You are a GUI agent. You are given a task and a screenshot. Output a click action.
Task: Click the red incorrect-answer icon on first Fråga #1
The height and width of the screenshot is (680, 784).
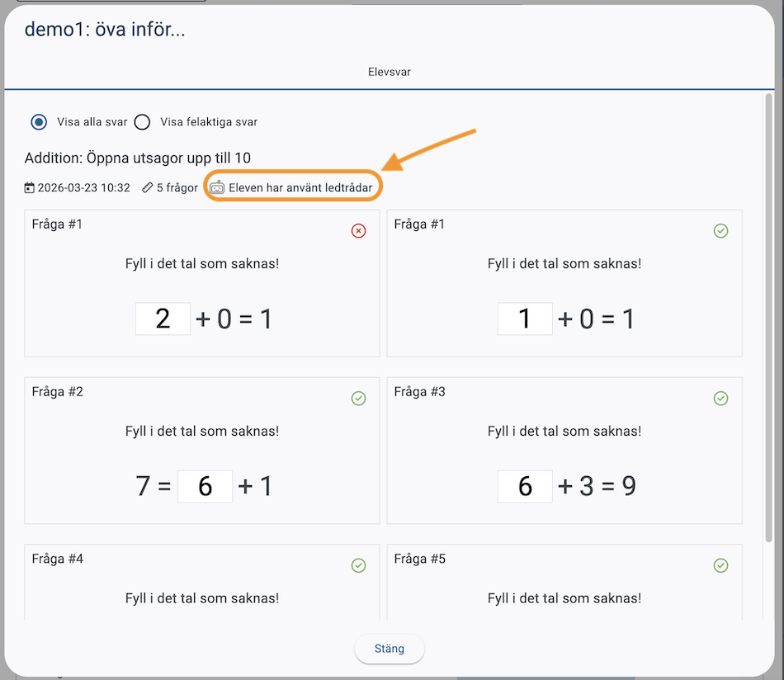click(358, 231)
